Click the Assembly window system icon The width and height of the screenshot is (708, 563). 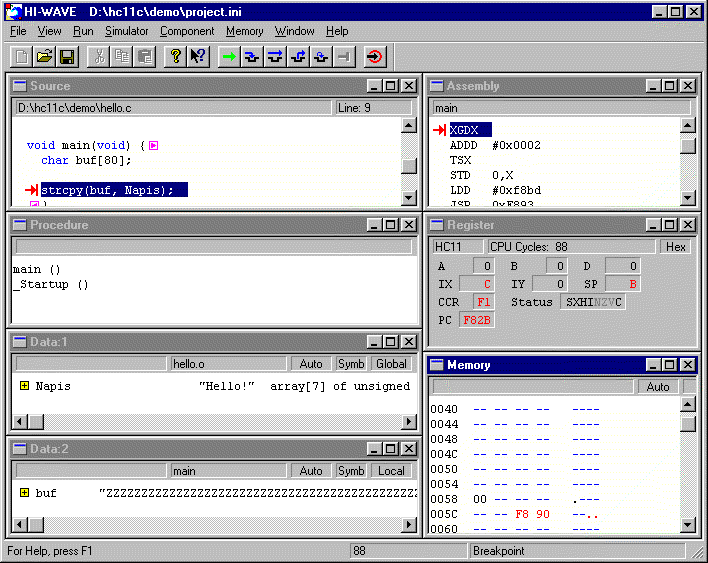pyautogui.click(x=437, y=86)
